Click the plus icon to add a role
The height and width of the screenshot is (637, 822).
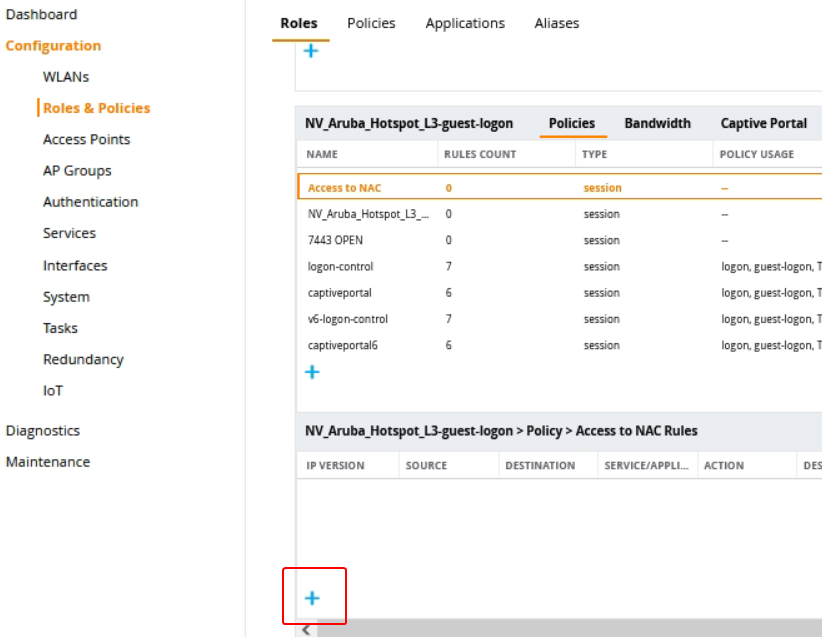311,51
